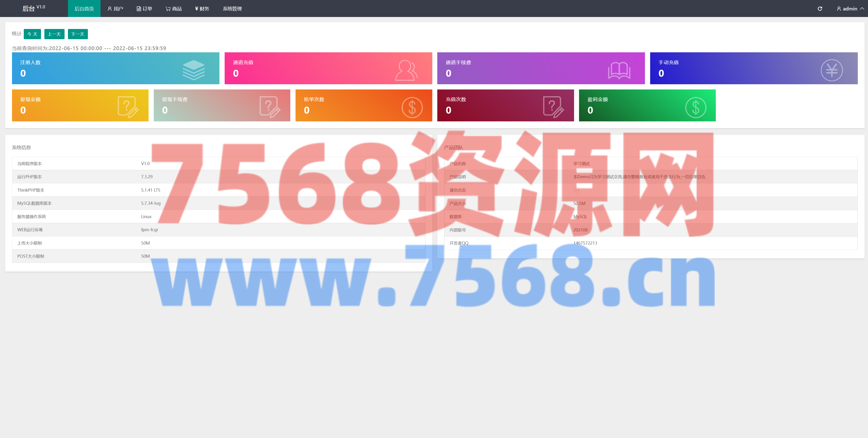Screen dimensions: 868x438
Task: Click the layers icon on 注册人数 card
Action: 193,70
